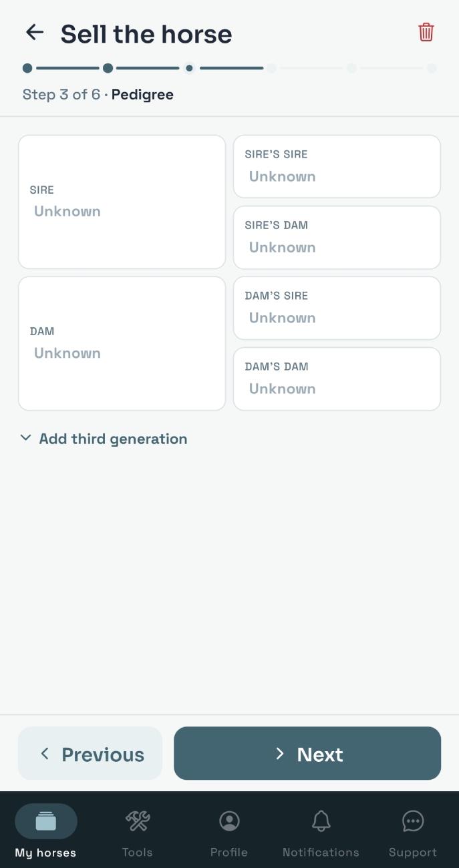Image resolution: width=459 pixels, height=868 pixels.
Task: Open the Profile tab icon
Action: tap(229, 821)
